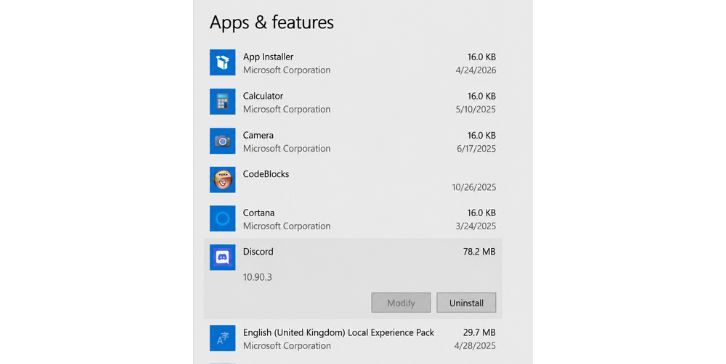Click the Calculator app icon
Image resolution: width=726 pixels, height=364 pixels.
pos(222,102)
